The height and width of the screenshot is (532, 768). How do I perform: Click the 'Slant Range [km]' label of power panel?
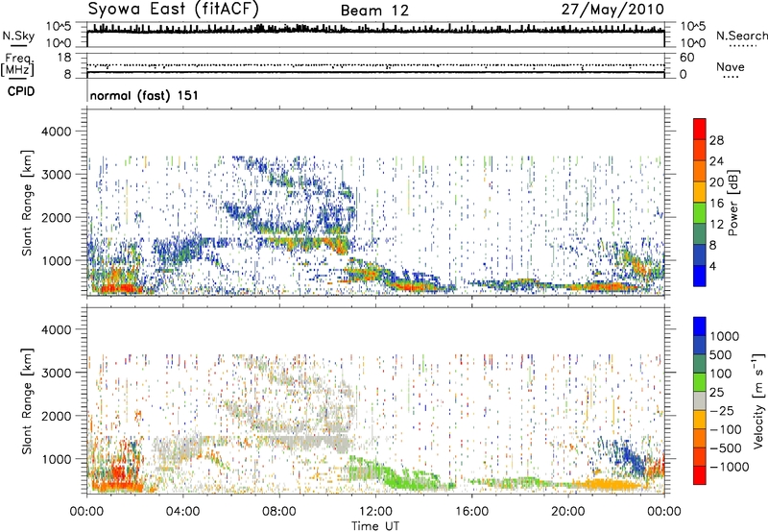(27, 203)
